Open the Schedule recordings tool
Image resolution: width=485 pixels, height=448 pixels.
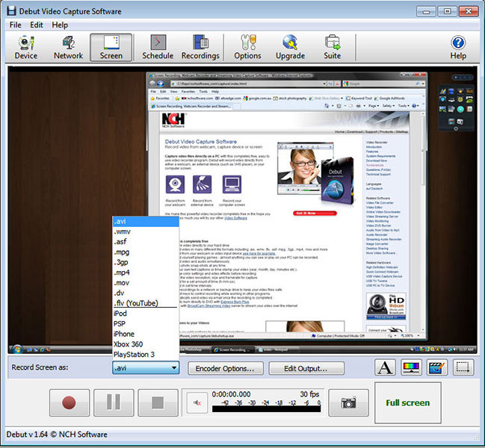click(x=158, y=46)
